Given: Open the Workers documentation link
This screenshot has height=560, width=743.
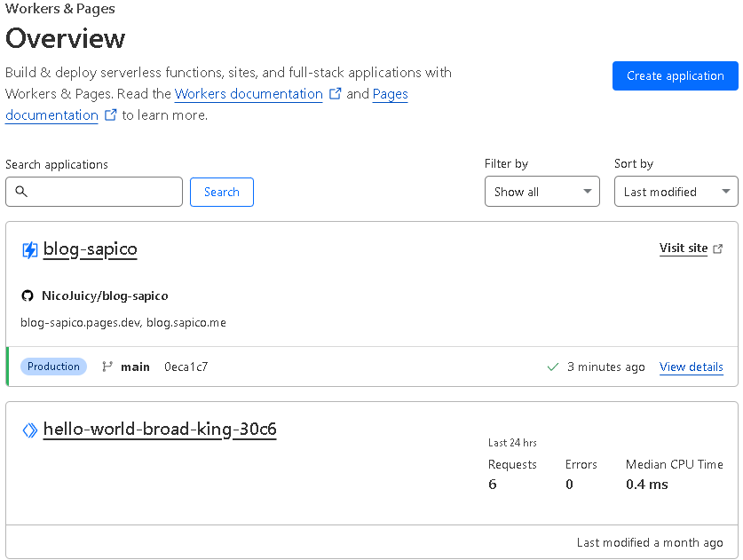Looking at the screenshot, I should 249,94.
